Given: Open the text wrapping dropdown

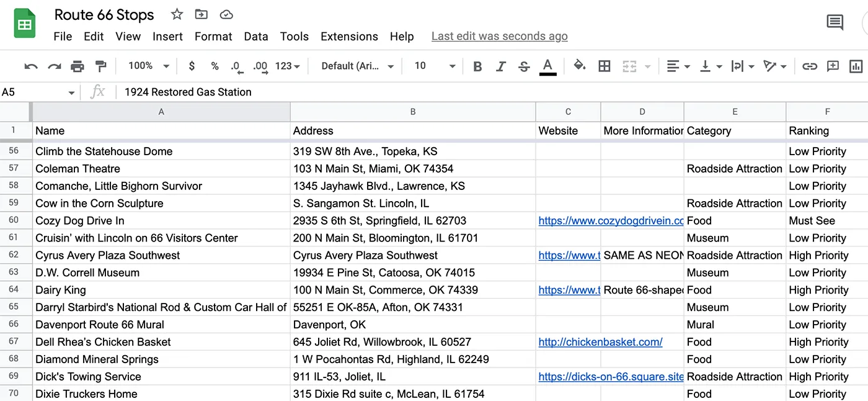Looking at the screenshot, I should (x=743, y=66).
